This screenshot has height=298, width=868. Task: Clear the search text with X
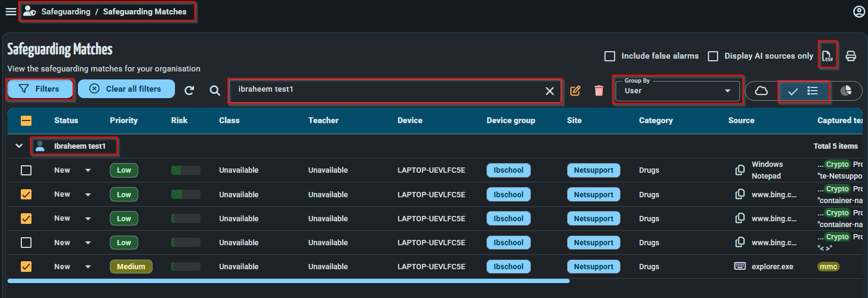(x=550, y=91)
